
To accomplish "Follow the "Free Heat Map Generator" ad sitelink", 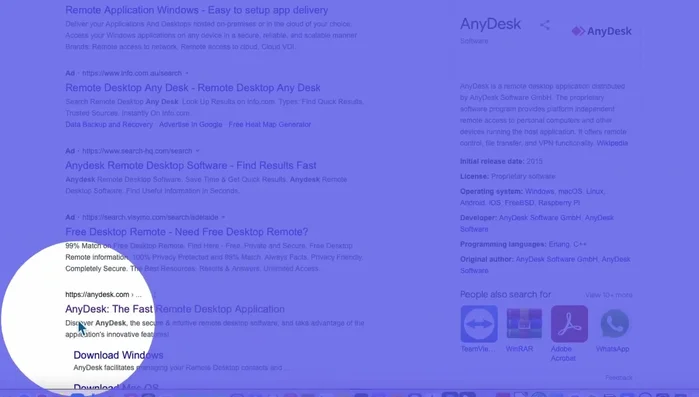I will click(270, 124).
